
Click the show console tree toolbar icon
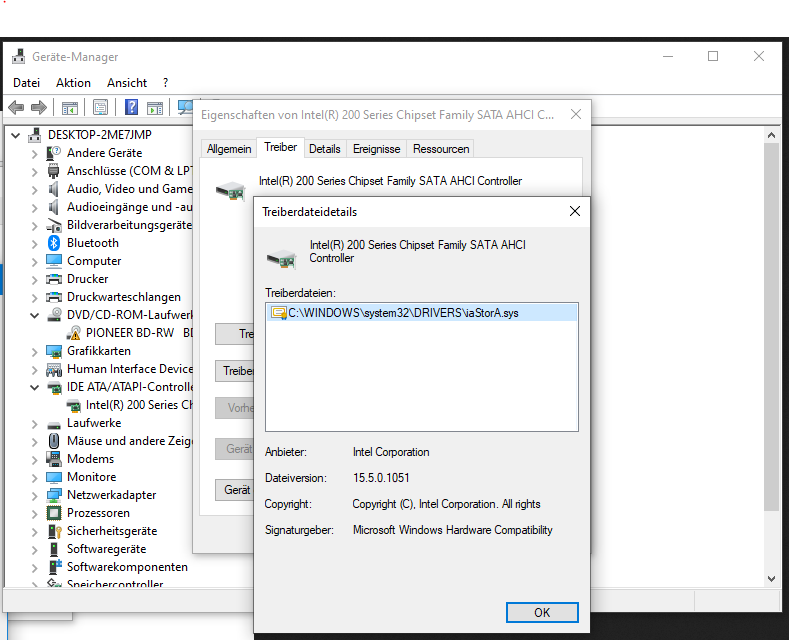[69, 108]
